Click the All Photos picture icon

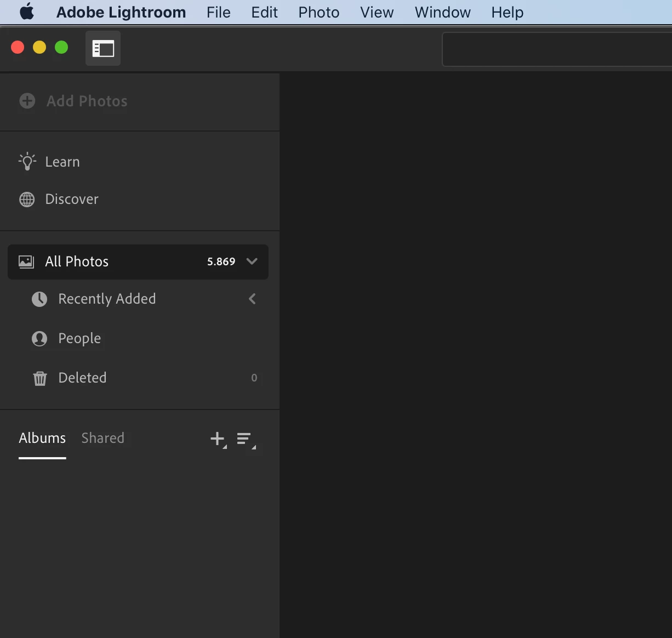point(26,261)
